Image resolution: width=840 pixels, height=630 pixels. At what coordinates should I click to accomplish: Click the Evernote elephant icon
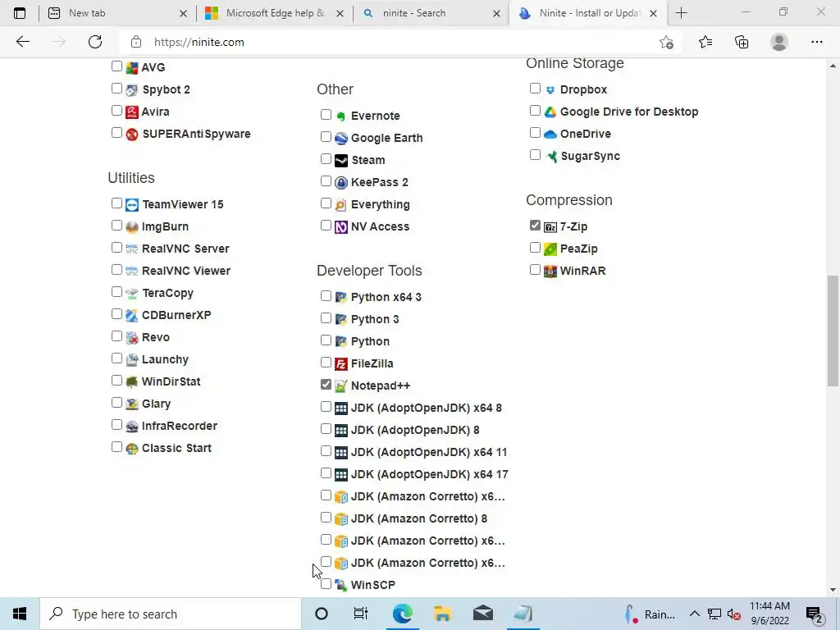point(341,116)
